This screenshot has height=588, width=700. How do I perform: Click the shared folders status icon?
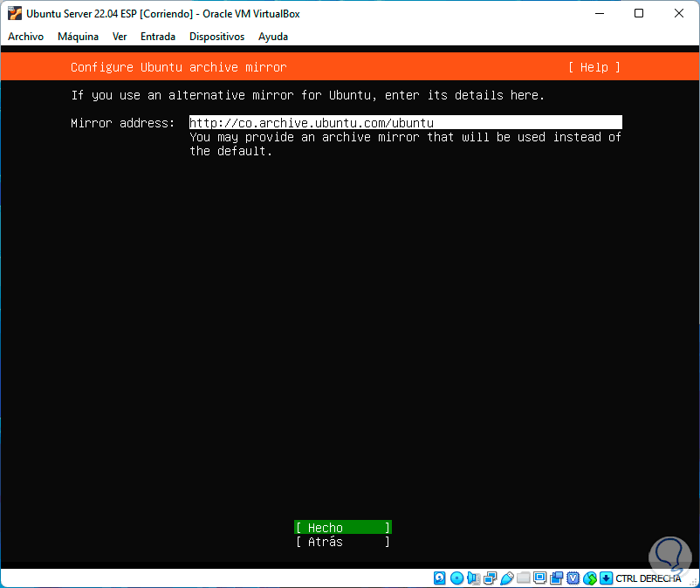tap(523, 578)
